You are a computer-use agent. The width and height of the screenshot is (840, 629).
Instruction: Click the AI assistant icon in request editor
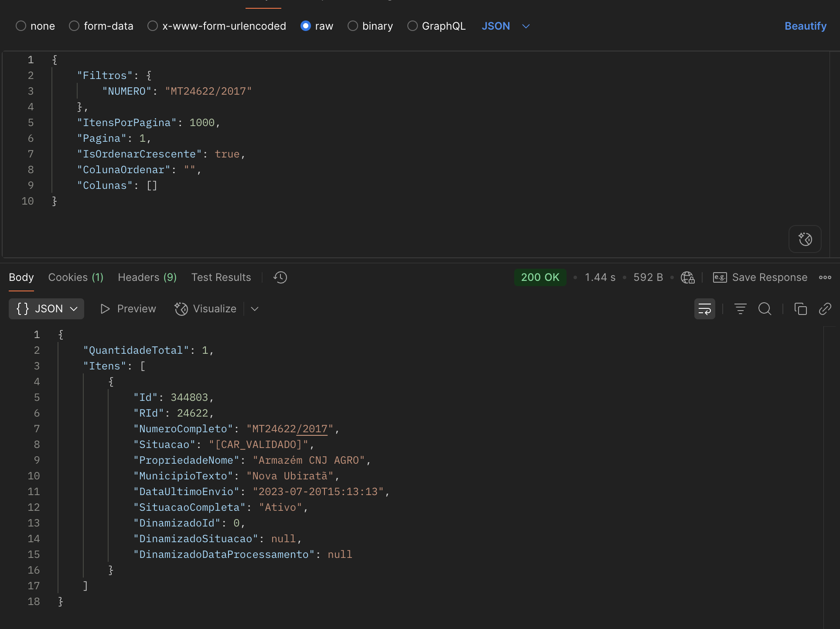805,239
